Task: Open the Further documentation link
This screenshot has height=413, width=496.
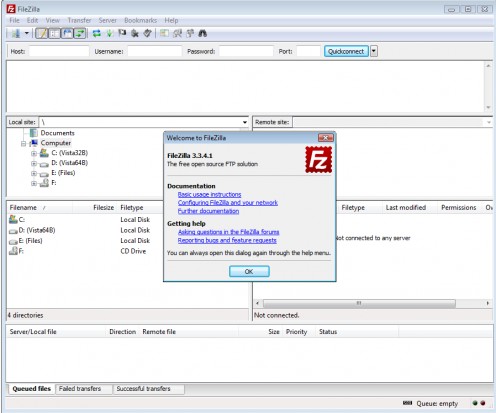Action: [208, 211]
